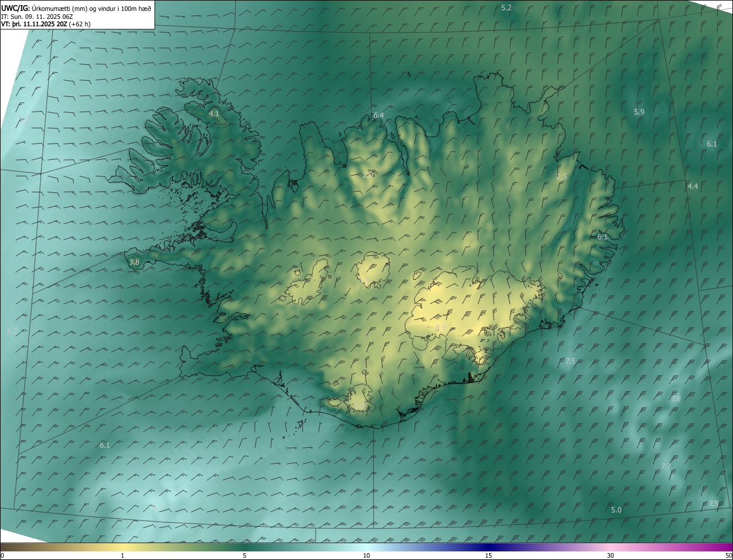Select the 7.8 value label
This screenshot has height=560, width=733.
676,399
